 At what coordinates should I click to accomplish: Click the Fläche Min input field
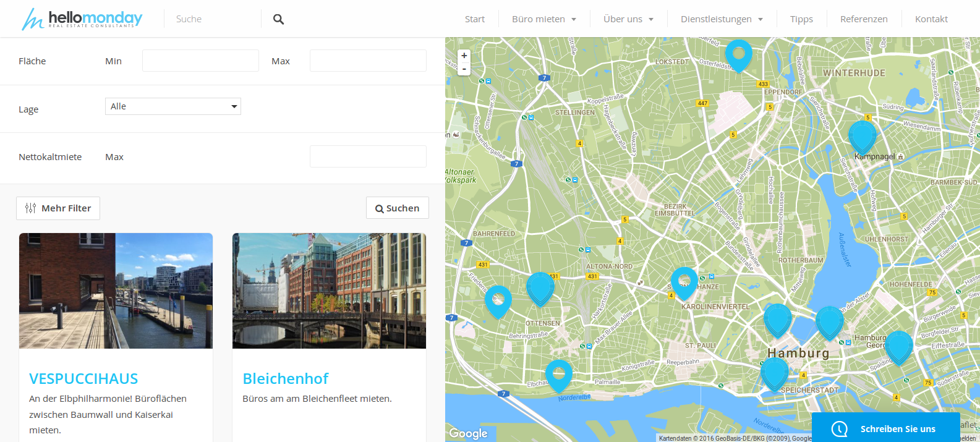[200, 61]
